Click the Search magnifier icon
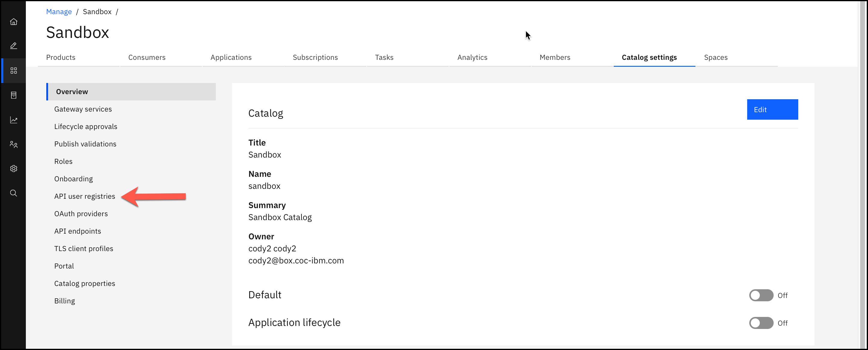Image resolution: width=868 pixels, height=350 pixels. tap(14, 193)
